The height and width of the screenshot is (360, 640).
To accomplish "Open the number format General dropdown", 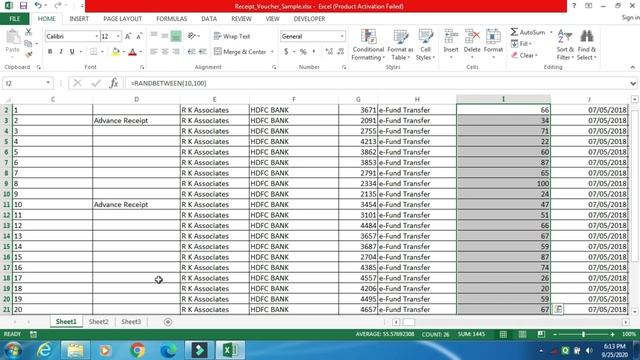I will coord(342,36).
